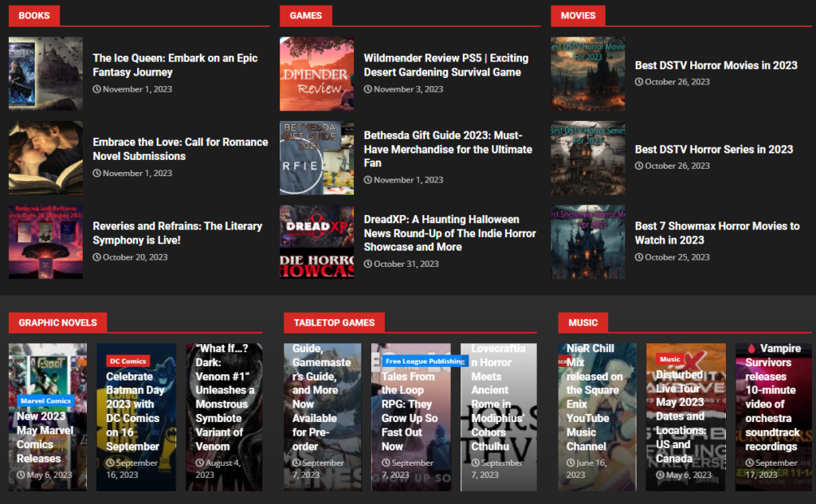Open the NieR Chill Mix card title
This screenshot has height=504, width=816.
click(x=594, y=397)
